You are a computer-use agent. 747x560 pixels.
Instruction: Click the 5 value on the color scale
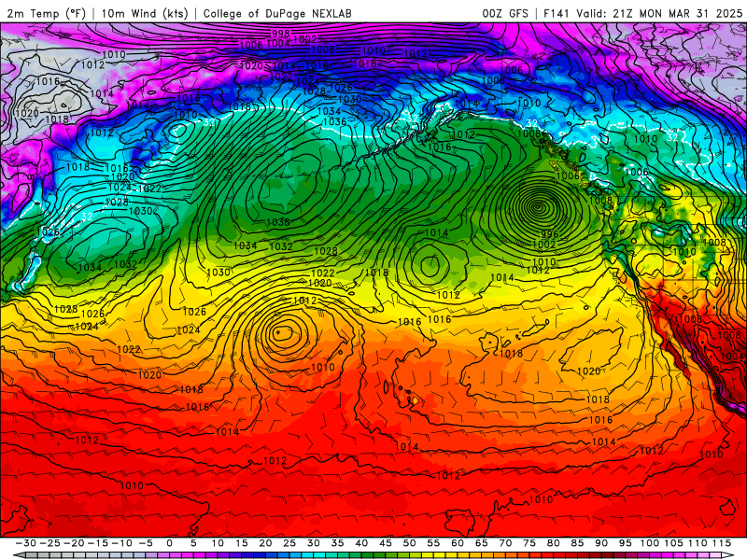tap(193, 543)
